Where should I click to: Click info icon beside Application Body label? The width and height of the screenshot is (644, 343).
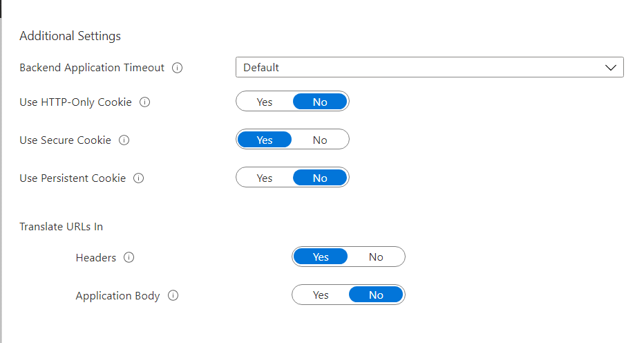173,295
